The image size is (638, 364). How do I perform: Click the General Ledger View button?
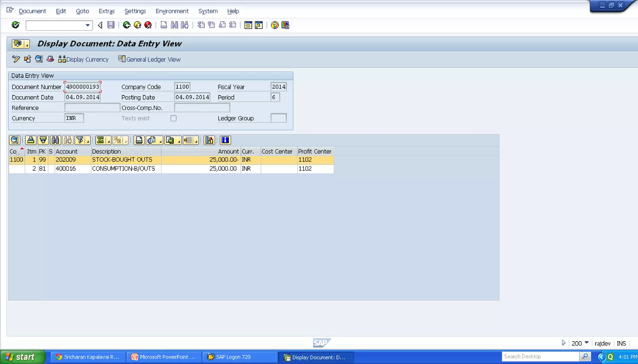coord(149,59)
